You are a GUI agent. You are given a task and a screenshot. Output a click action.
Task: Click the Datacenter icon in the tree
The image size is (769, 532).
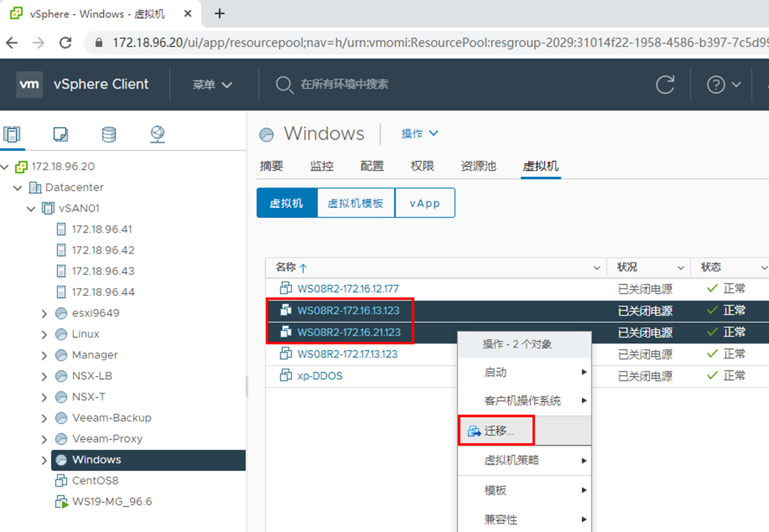tap(35, 188)
